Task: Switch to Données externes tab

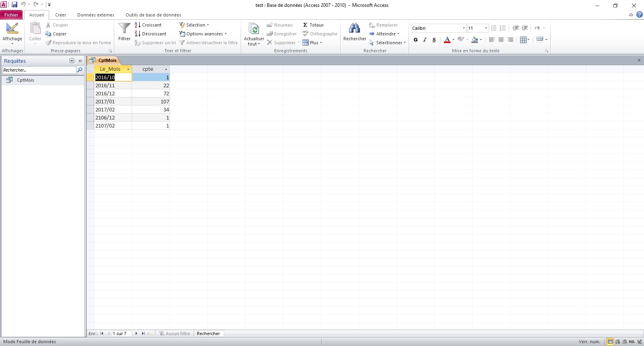Action: (96, 15)
